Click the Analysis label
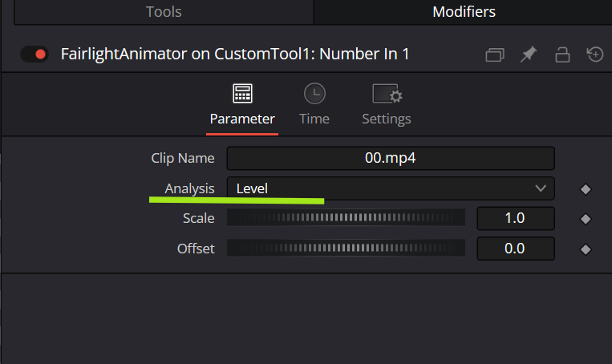This screenshot has height=364, width=612. [x=189, y=188]
